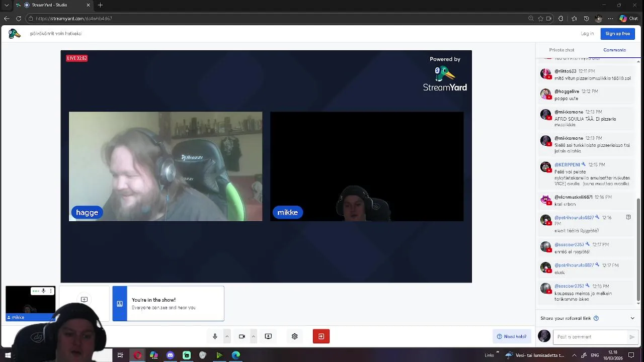Add page to favorites star icon
This screenshot has height=362, width=644.
click(540, 19)
